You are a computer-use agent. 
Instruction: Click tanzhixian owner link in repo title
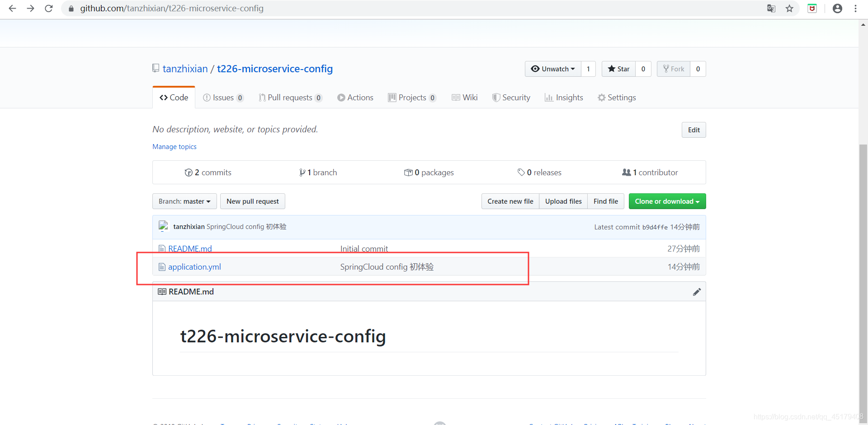[185, 69]
